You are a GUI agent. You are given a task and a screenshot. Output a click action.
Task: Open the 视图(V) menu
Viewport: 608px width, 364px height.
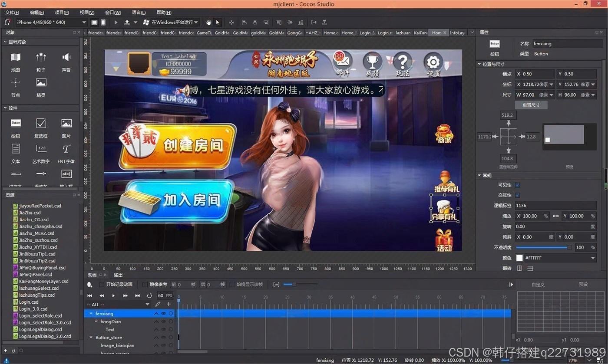[87, 13]
